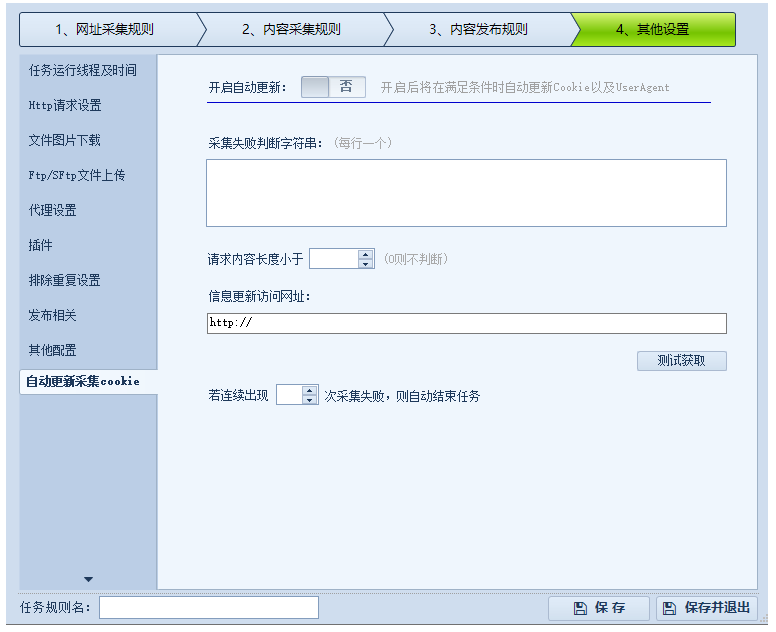
Task: Select Http请求设置 from the sidebar
Action: click(65, 105)
